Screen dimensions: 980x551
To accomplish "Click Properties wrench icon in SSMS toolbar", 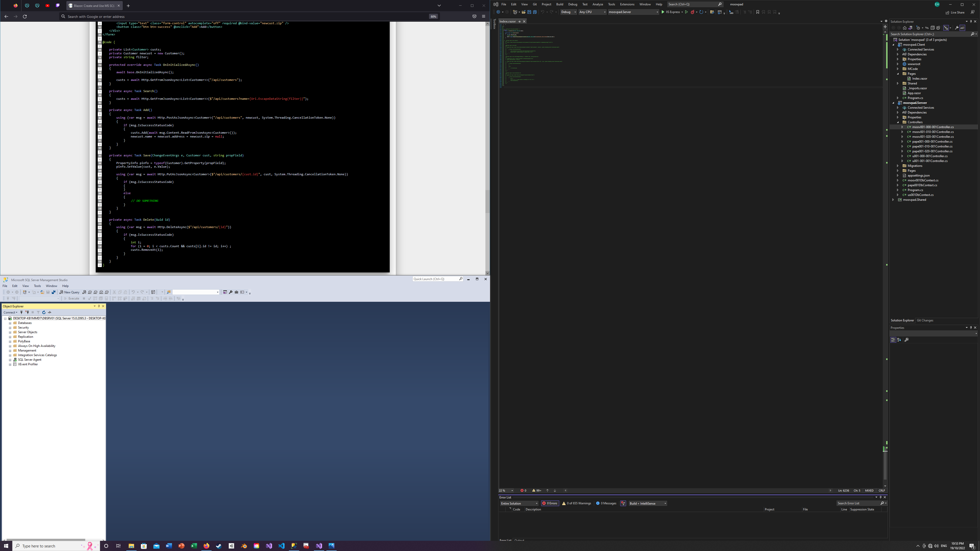I will tap(231, 292).
